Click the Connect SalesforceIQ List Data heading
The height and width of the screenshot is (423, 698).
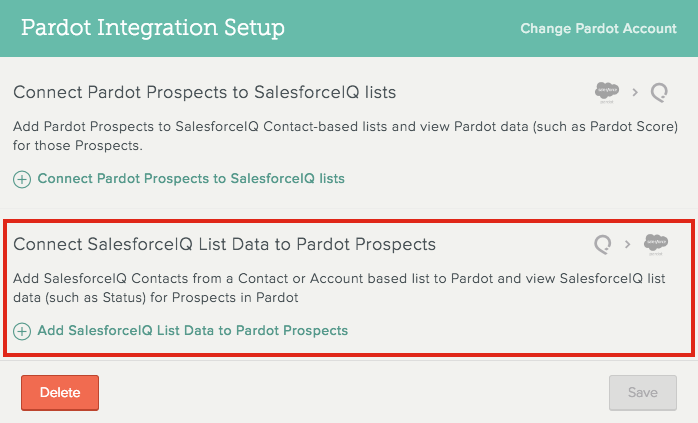(224, 244)
